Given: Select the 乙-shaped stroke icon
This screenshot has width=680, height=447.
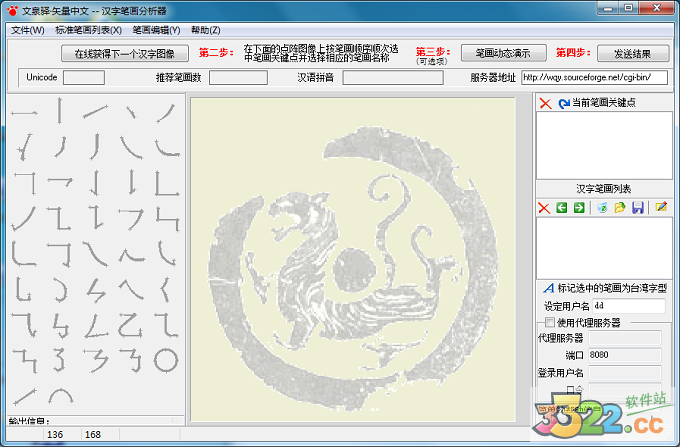Looking at the screenshot, I should (131, 325).
